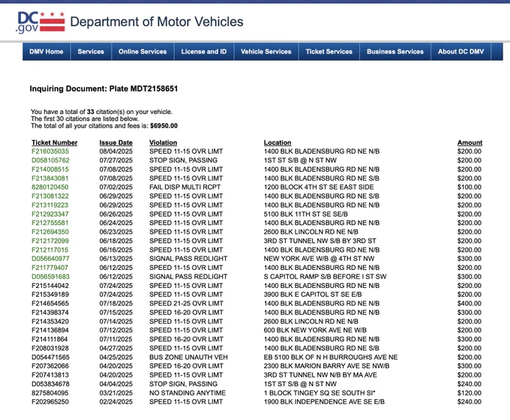This screenshot has height=420, width=510.
Task: Select ticket number F214111864
Action: coord(49,339)
